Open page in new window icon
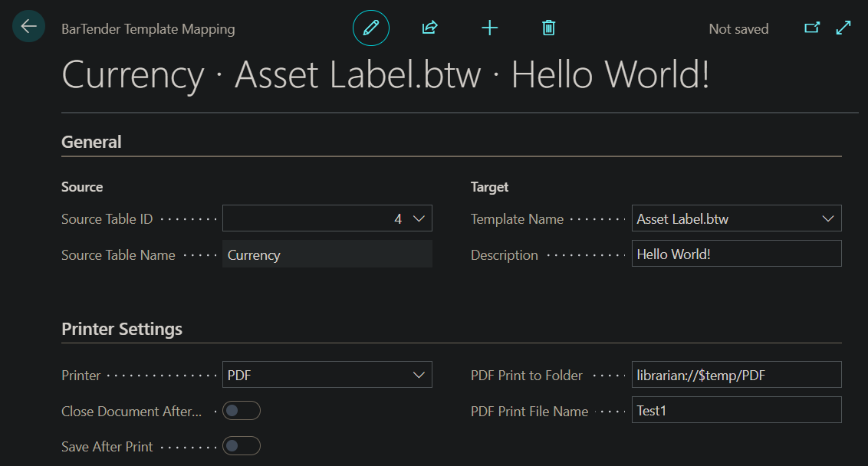The width and height of the screenshot is (868, 466). tap(811, 28)
